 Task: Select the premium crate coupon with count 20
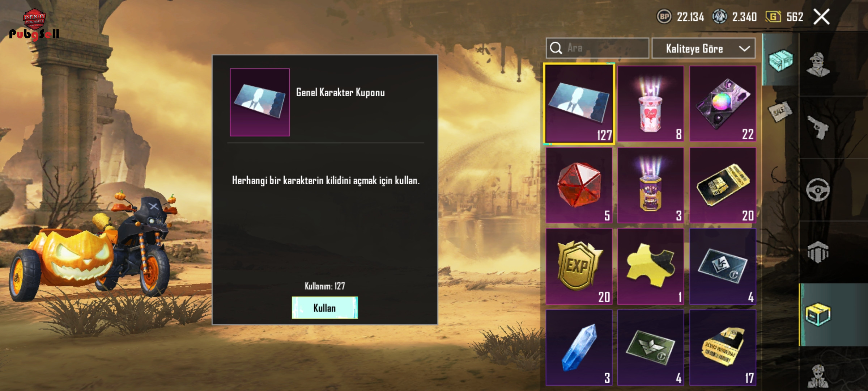pyautogui.click(x=723, y=185)
